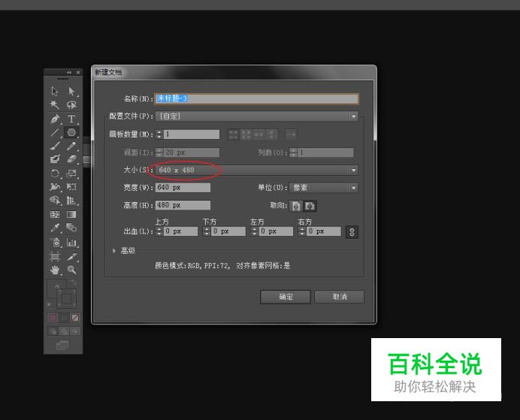This screenshot has height=420, width=520.
Task: Select the Polygon shape tool
Action: point(71,132)
